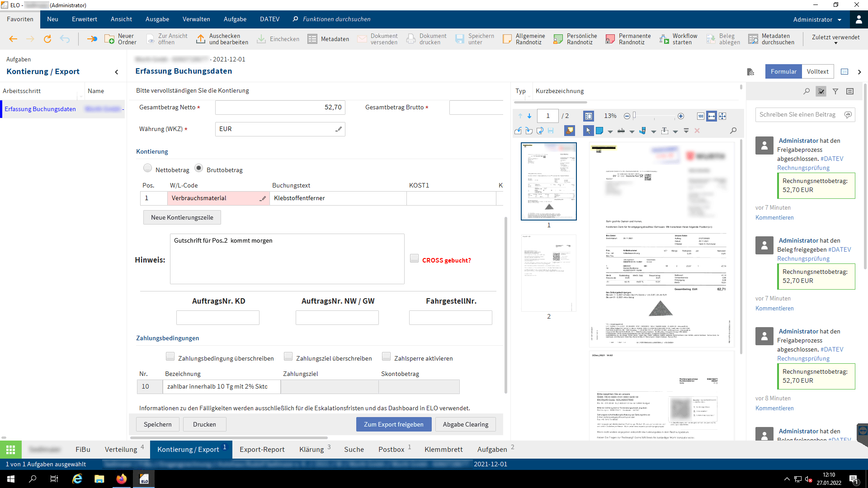Screen dimensions: 868x488
Task: Select the sticky note tool
Action: click(x=599, y=131)
